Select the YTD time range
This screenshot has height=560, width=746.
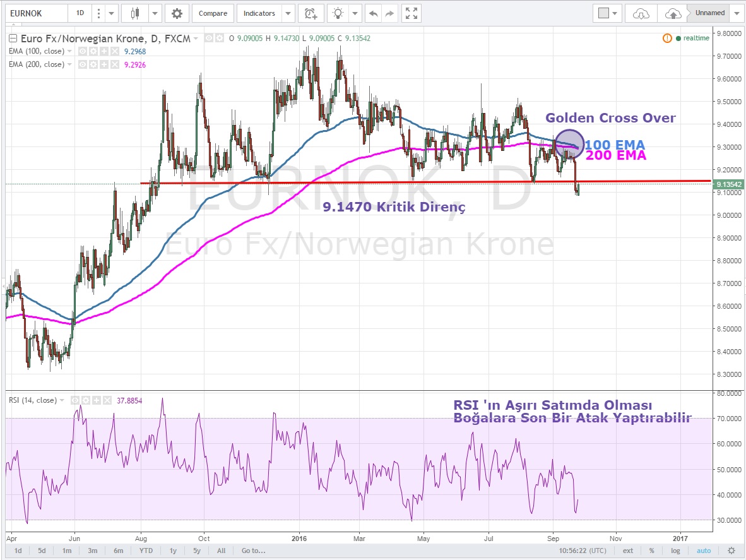click(x=146, y=551)
